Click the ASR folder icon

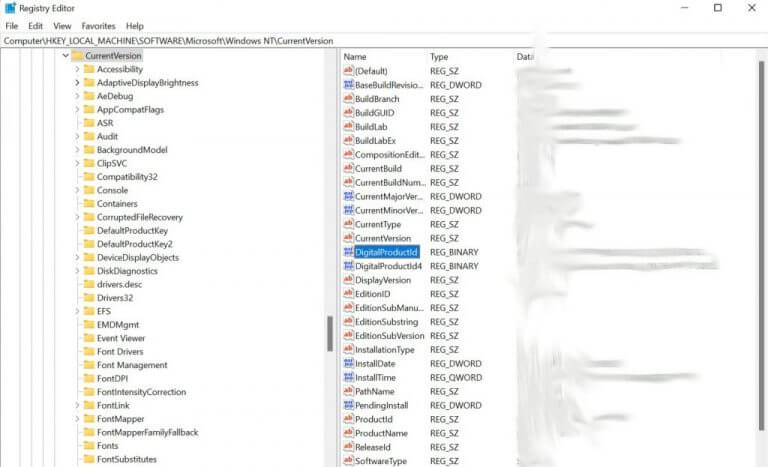(x=89, y=123)
